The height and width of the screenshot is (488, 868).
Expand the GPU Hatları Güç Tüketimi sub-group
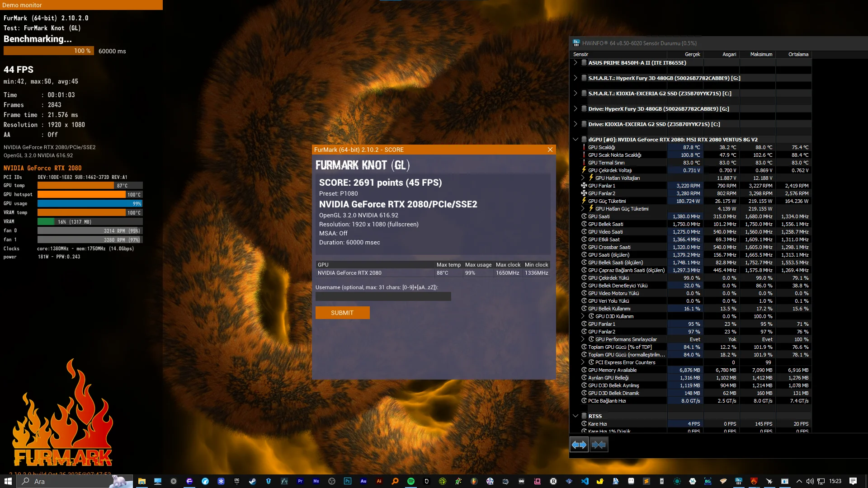tap(583, 209)
